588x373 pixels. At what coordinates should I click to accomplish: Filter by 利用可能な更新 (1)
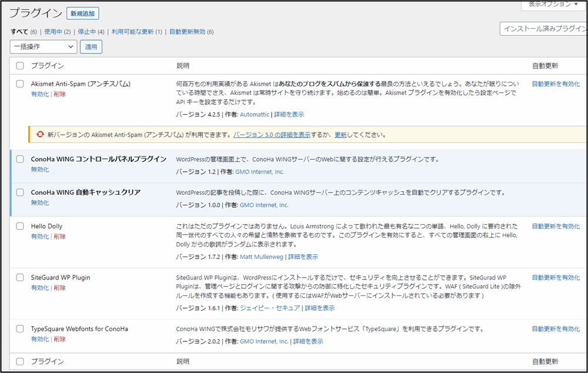click(137, 32)
